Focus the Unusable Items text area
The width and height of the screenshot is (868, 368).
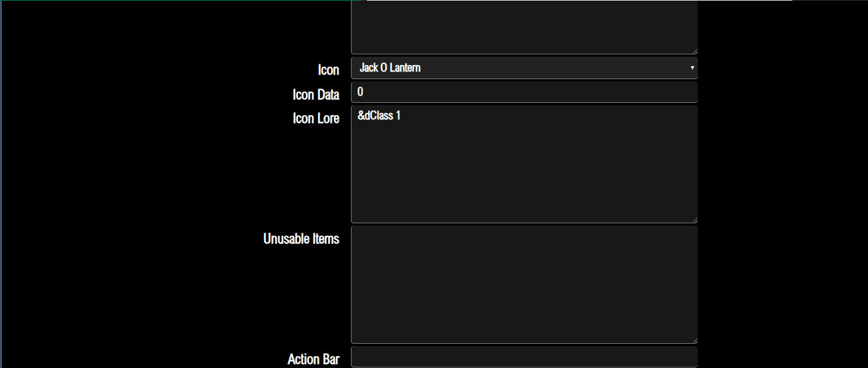tap(524, 284)
